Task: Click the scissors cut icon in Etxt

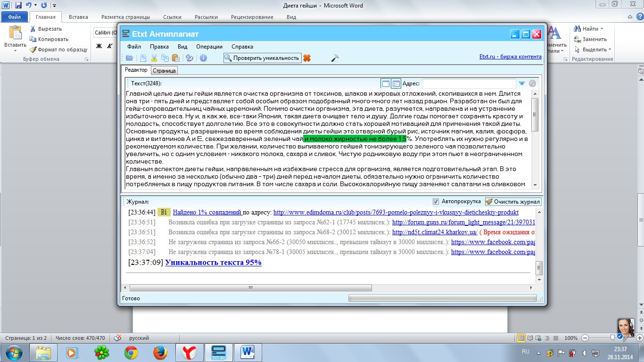Action: (x=154, y=58)
